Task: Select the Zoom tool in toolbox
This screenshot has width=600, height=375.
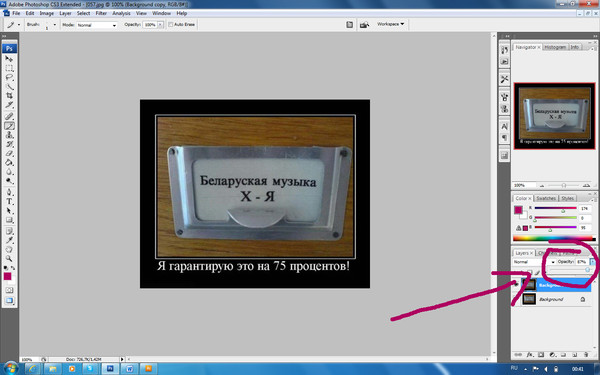Action: pyautogui.click(x=9, y=259)
